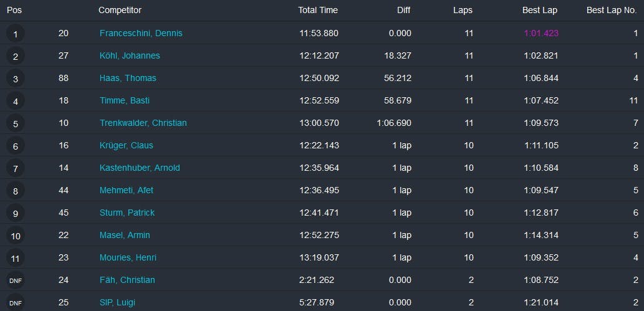
Task: Open competitor Franceschini, Dennis
Action: 141,33
